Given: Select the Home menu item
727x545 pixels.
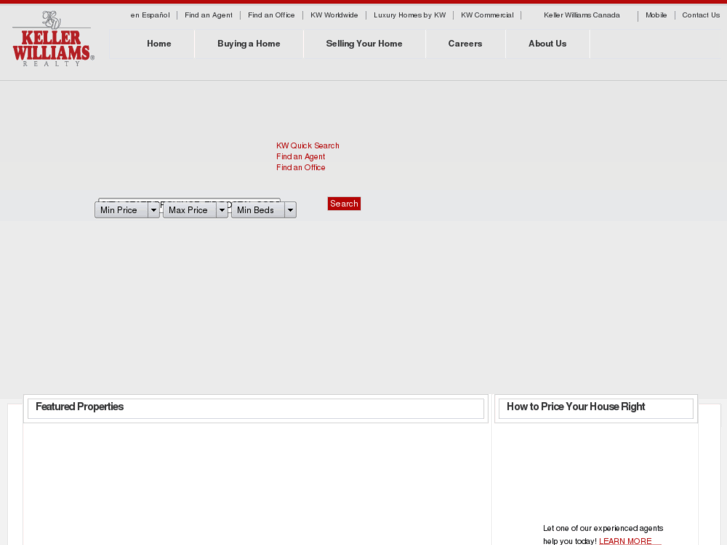Looking at the screenshot, I should (x=159, y=44).
